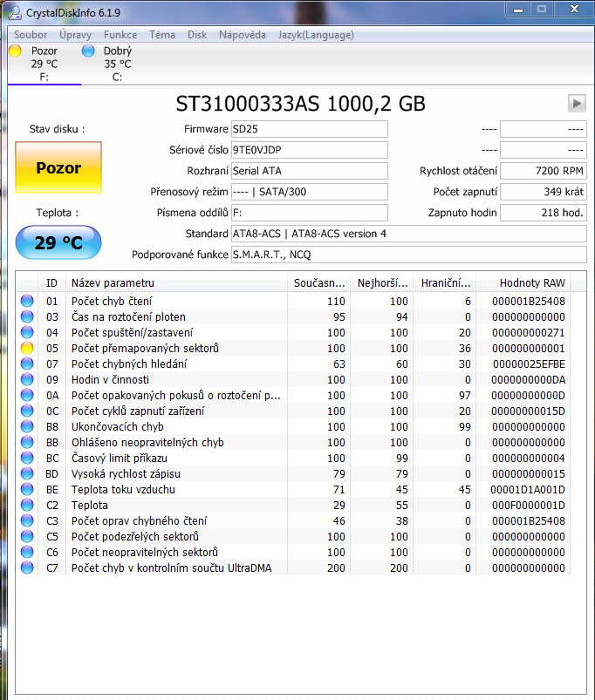Click the ID column header

(51, 283)
